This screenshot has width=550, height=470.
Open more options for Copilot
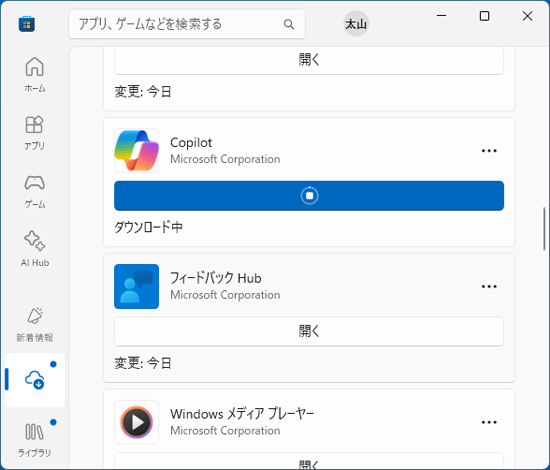(489, 151)
